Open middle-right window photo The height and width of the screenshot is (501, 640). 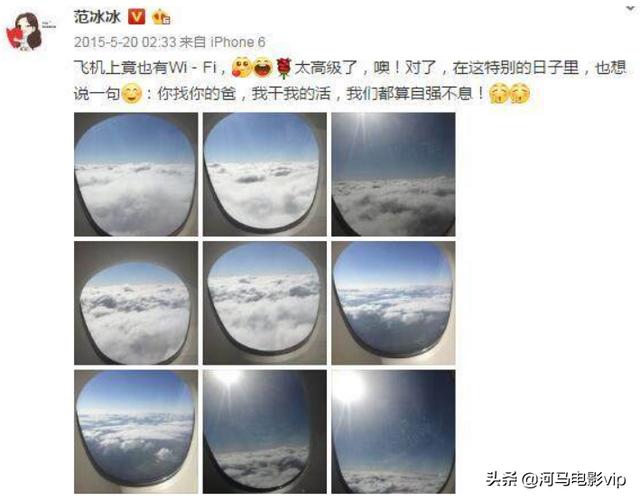coord(393,303)
